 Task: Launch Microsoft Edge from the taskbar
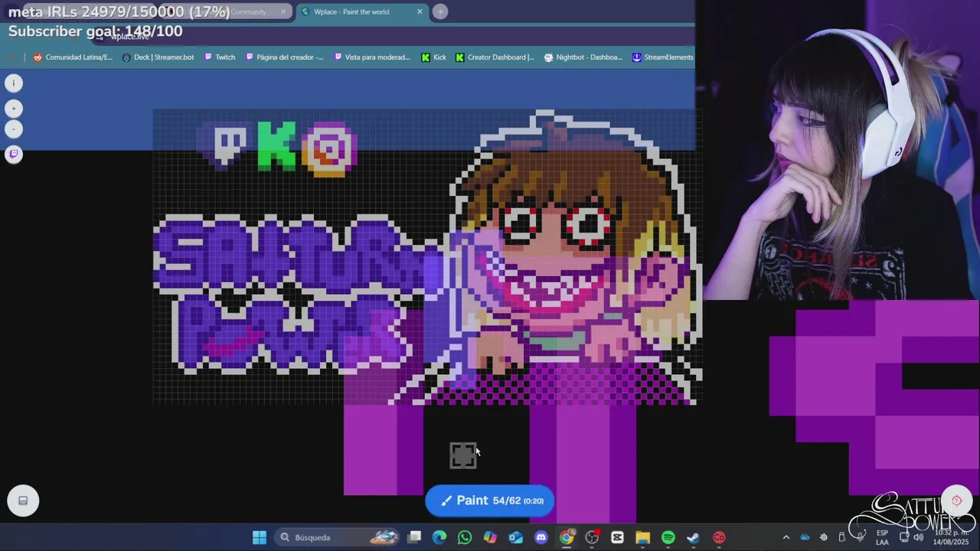439,537
